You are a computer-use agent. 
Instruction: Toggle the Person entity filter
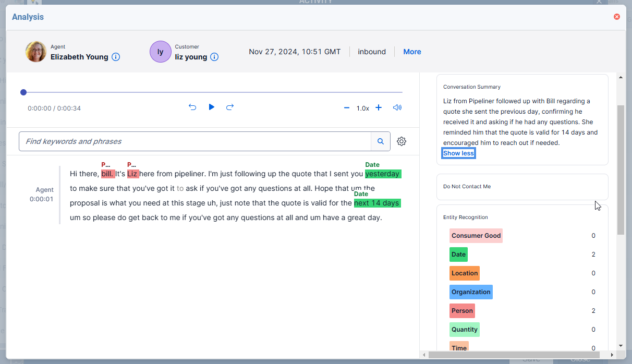pyautogui.click(x=462, y=310)
